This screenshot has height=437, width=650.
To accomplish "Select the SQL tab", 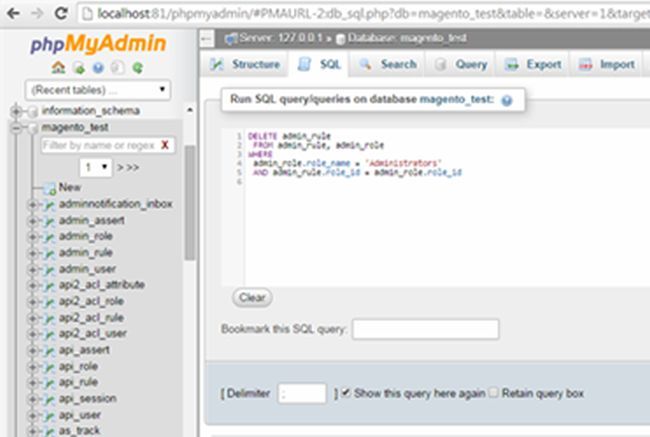I will 319,64.
